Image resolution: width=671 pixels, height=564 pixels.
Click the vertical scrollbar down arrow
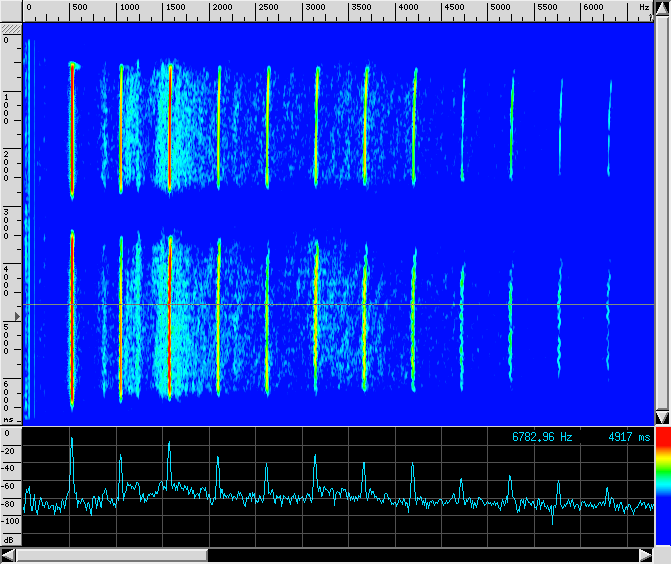(x=661, y=417)
